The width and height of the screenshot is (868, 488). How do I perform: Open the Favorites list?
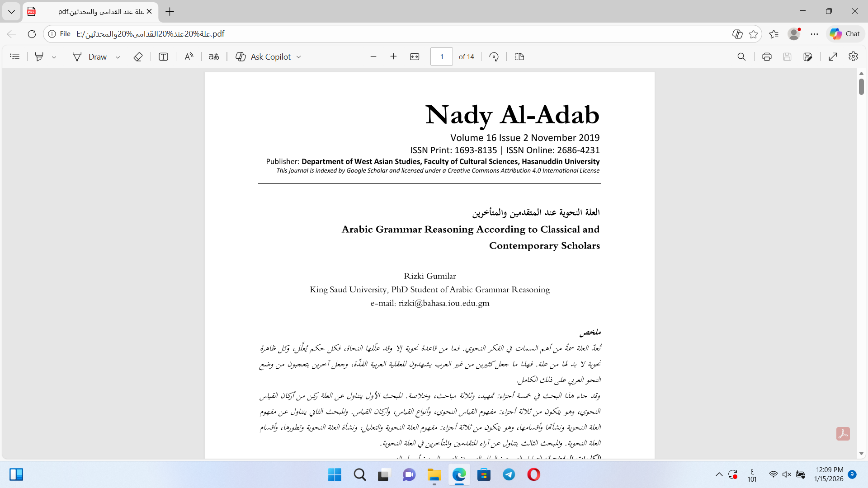(x=774, y=34)
